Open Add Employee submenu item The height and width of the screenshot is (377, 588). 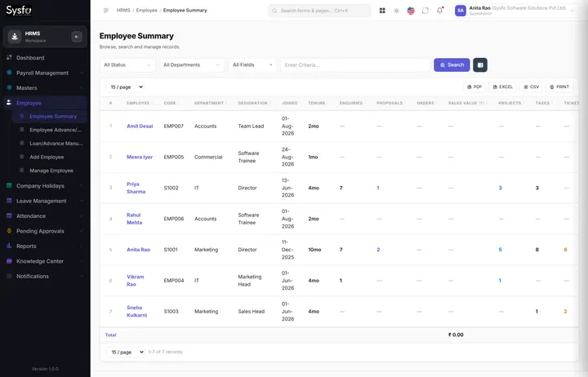click(50, 157)
